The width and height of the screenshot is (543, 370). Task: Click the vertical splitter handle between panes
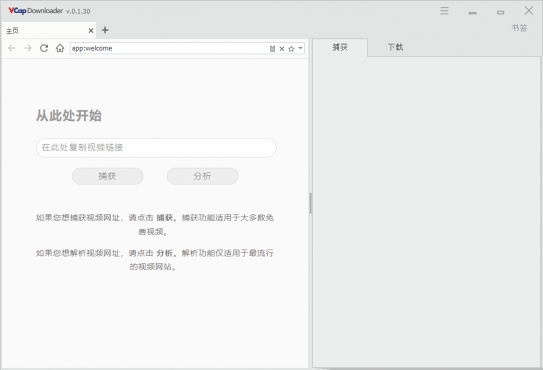pos(310,203)
